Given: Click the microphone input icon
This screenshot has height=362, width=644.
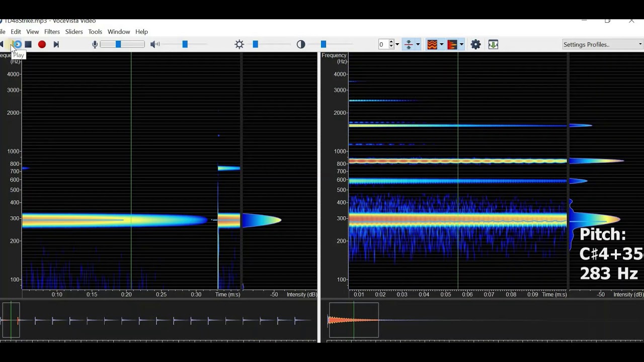Looking at the screenshot, I should (x=95, y=44).
